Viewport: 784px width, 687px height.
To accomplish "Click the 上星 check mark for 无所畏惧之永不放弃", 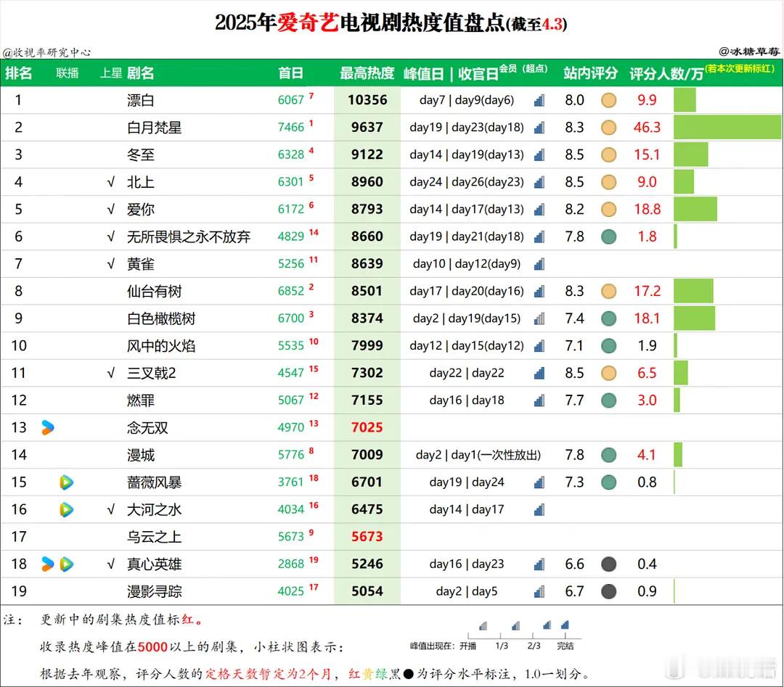I will [111, 236].
